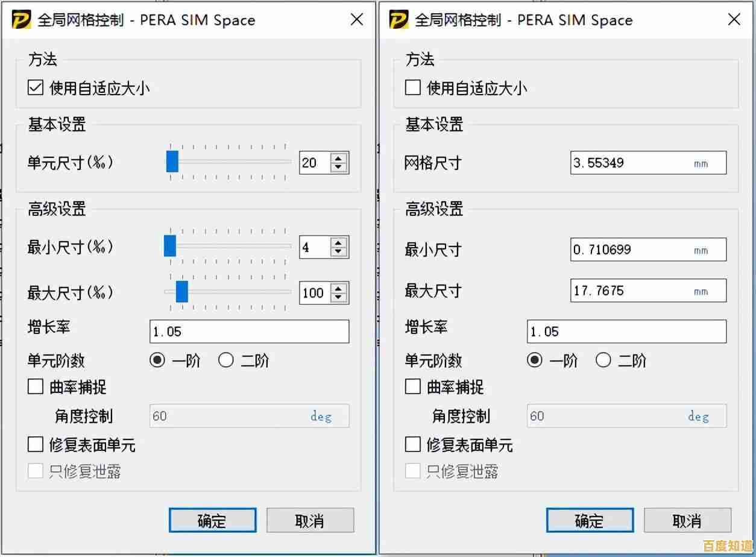Enable 使用自适应大小 in the right dialog
This screenshot has height=557, width=756.
click(412, 87)
